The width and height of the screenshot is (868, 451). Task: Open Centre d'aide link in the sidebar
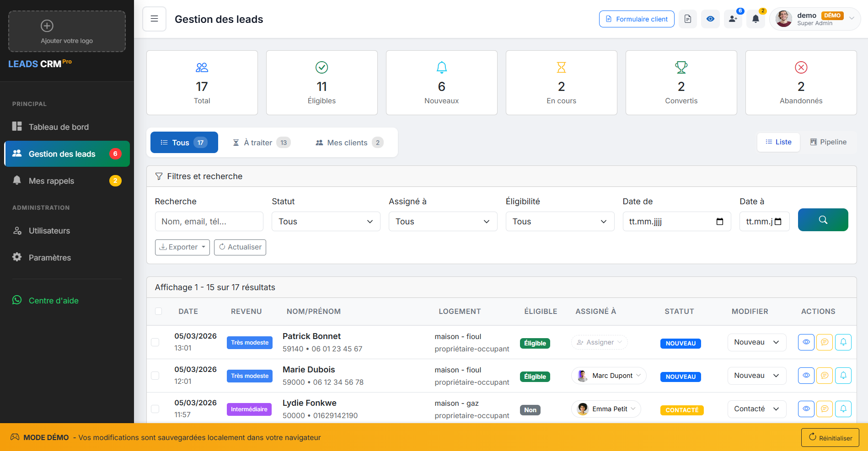[54, 300]
